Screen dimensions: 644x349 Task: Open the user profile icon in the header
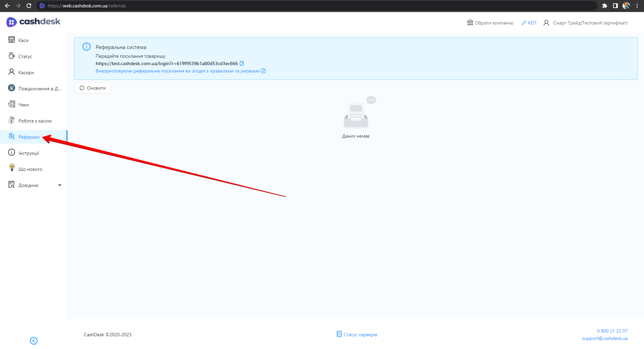tap(546, 23)
